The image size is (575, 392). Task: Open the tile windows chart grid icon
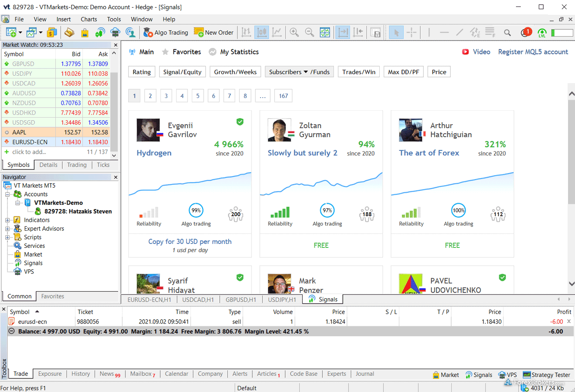pyautogui.click(x=325, y=33)
